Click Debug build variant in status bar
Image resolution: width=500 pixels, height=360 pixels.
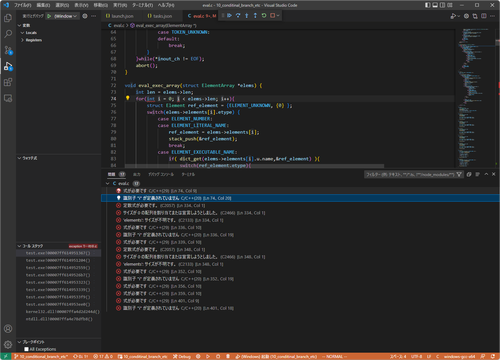click(181, 356)
